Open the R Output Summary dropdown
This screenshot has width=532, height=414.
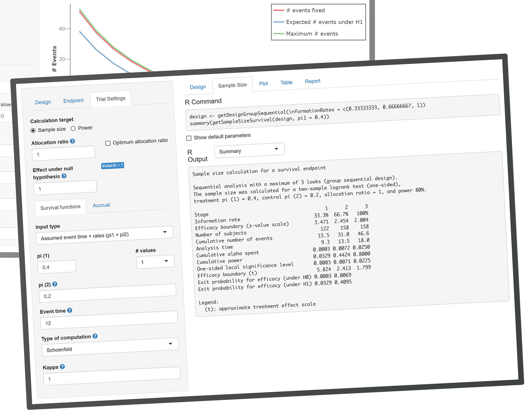(x=249, y=150)
